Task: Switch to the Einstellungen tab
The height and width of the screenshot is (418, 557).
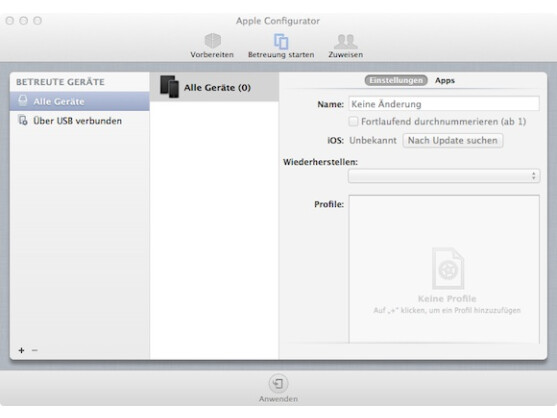Action: click(x=396, y=80)
